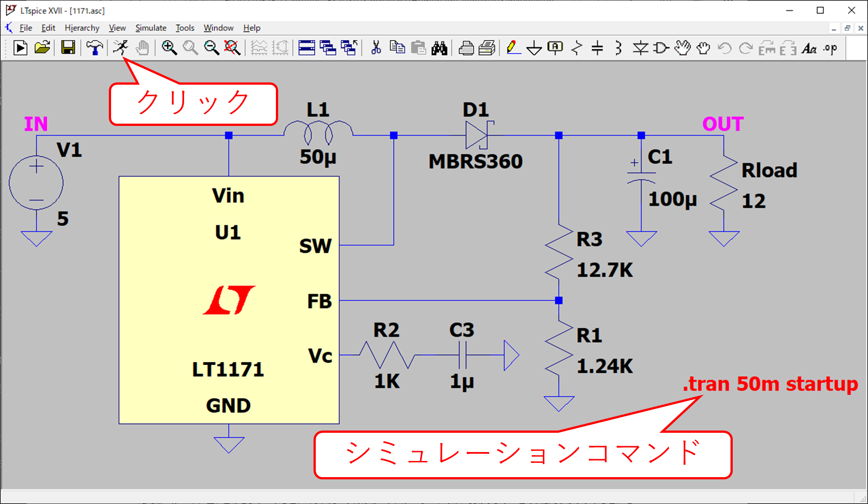Select the V1 voltage source symbol
The height and width of the screenshot is (504, 868).
tap(36, 182)
